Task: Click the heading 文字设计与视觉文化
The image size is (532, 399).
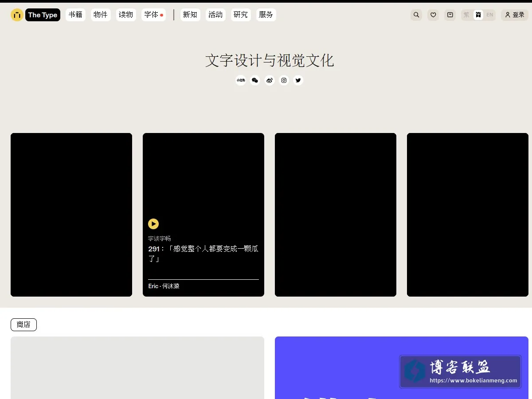Action: (270, 60)
